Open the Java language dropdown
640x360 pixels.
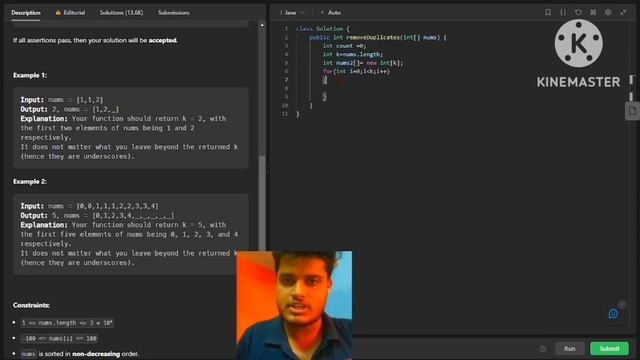point(292,13)
